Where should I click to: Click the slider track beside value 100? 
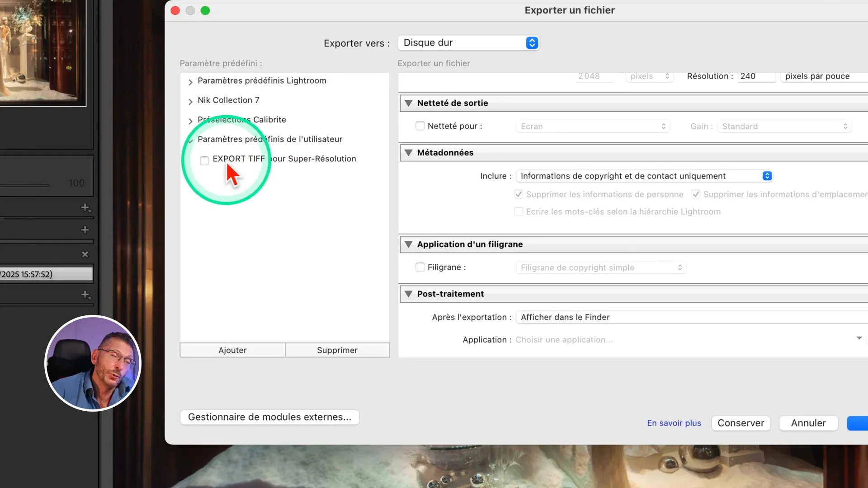(x=25, y=185)
